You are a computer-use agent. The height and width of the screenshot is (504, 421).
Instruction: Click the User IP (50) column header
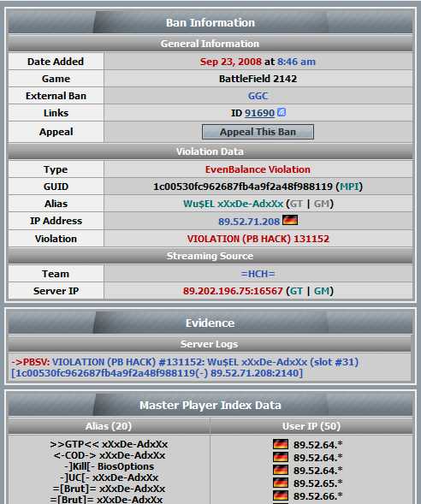tap(311, 426)
